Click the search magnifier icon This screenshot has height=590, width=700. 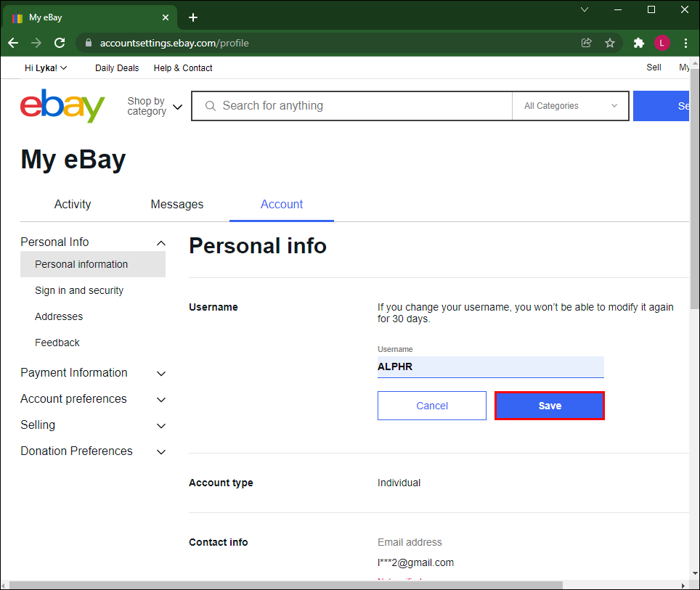(210, 106)
